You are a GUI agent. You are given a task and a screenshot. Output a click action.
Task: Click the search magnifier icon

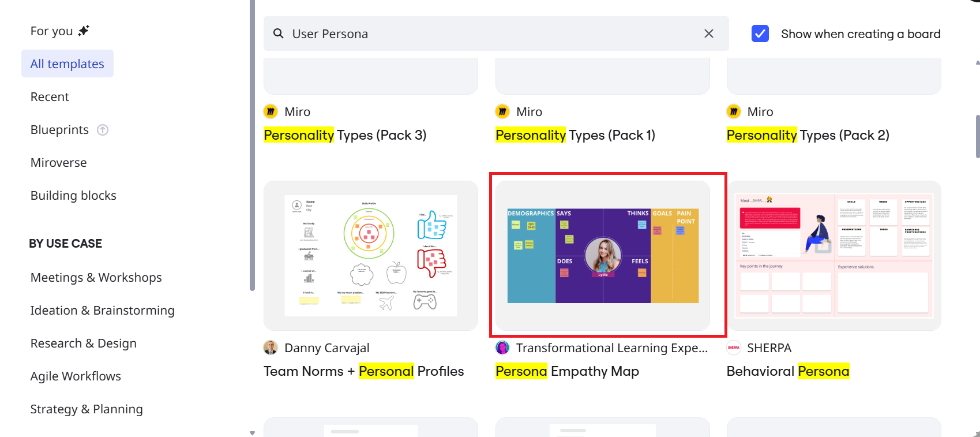(279, 33)
